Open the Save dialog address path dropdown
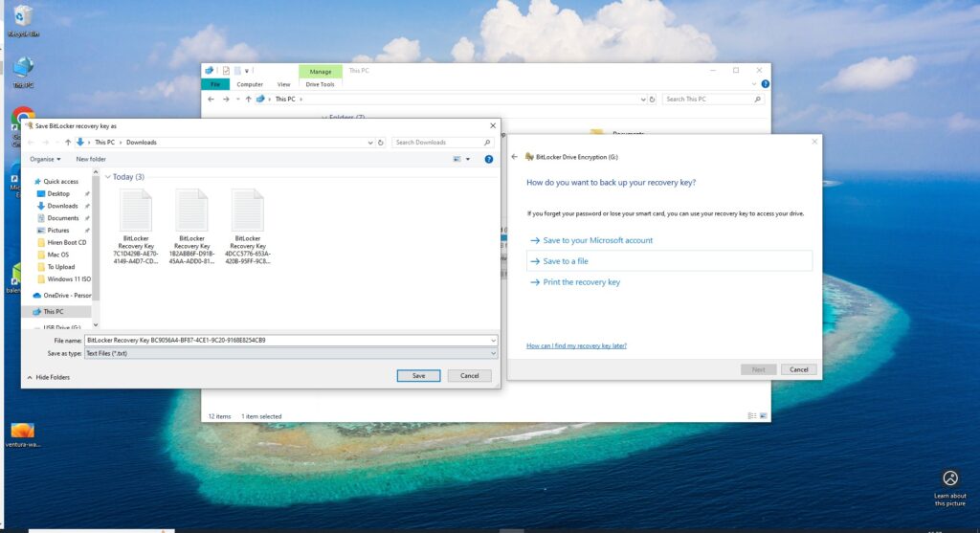 point(370,143)
